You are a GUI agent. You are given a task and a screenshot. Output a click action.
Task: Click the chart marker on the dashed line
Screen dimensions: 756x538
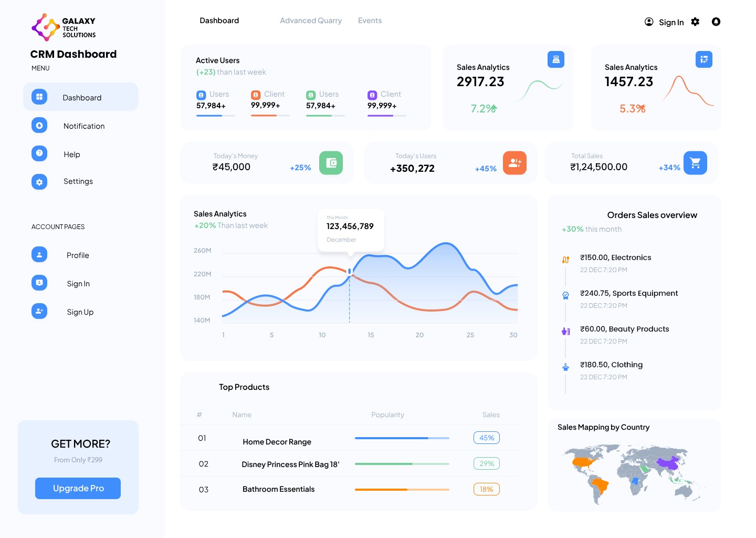click(350, 271)
